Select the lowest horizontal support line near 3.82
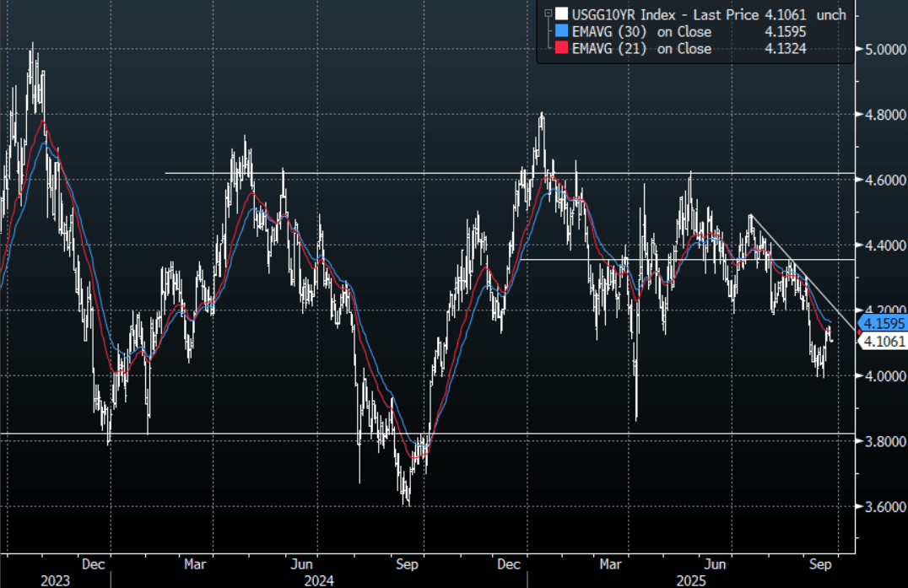 coord(253,434)
